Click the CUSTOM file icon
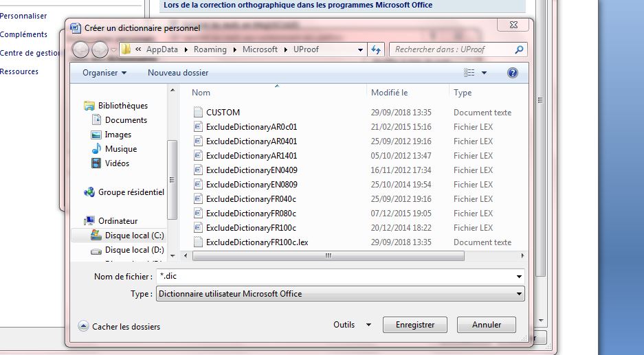The image size is (644, 355). (198, 112)
